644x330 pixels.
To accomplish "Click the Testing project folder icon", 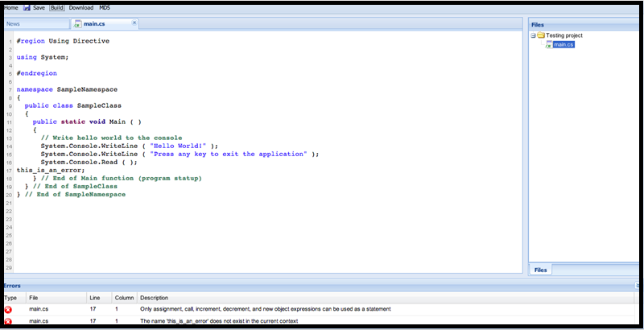I will [541, 35].
